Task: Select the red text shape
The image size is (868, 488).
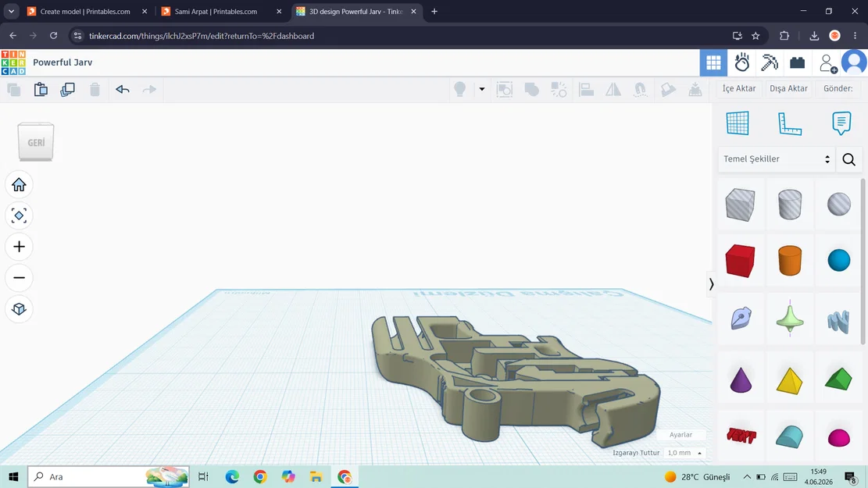Action: point(741,436)
